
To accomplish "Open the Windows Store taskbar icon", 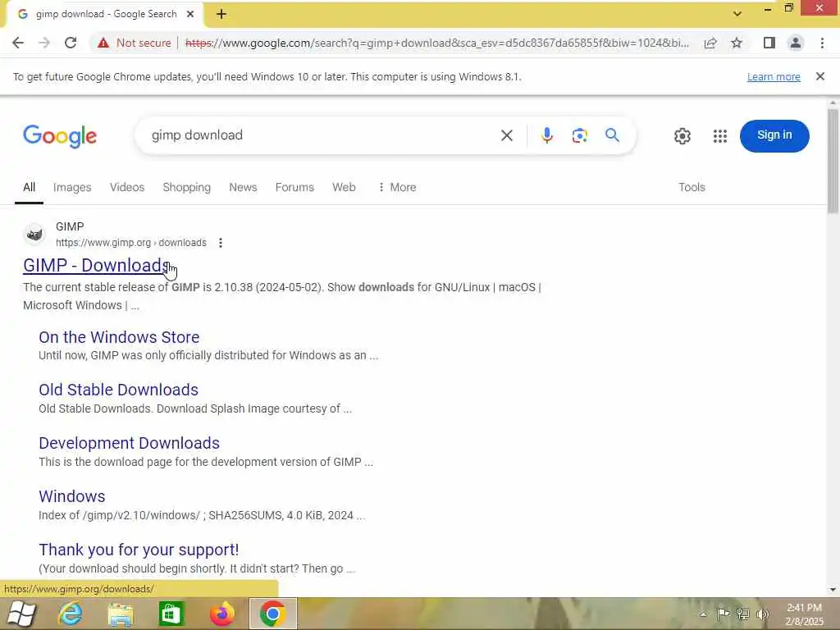I will coord(171,614).
